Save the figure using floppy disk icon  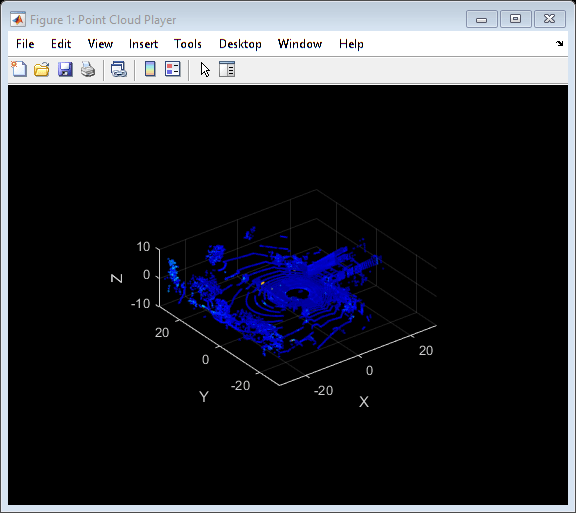(65, 69)
